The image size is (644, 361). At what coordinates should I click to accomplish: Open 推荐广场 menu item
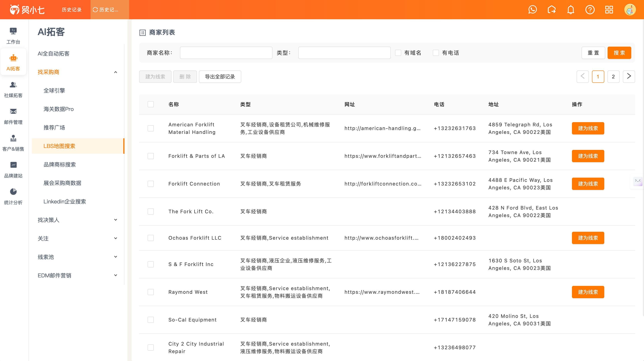[78, 128]
